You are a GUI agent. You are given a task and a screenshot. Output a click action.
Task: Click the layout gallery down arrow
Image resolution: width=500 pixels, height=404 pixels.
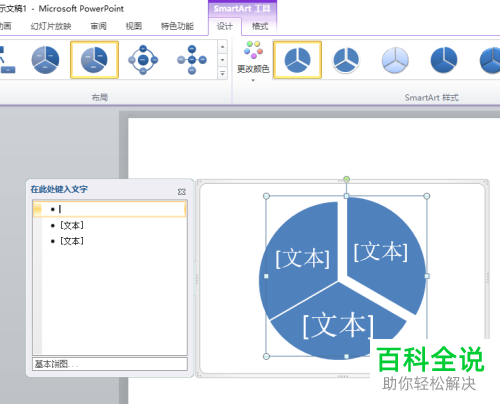(x=222, y=60)
